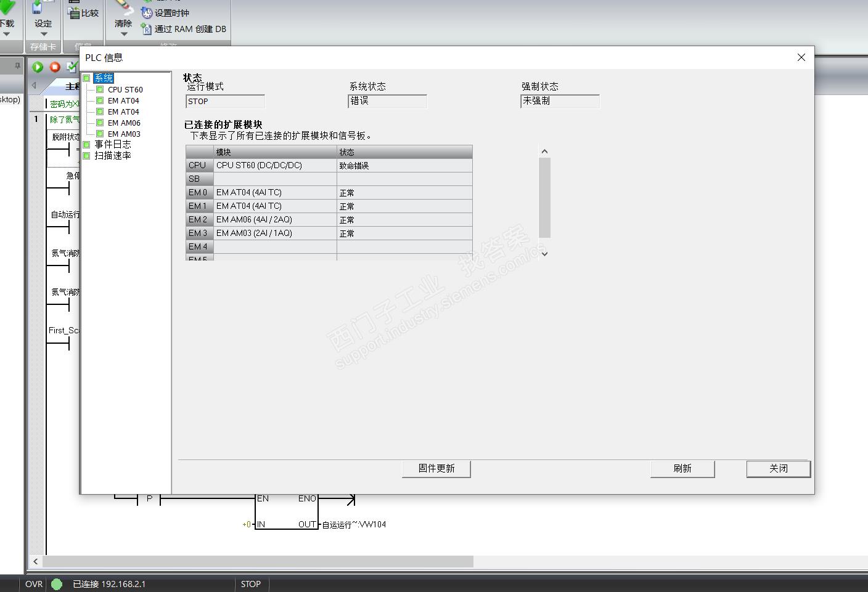The width and height of the screenshot is (868, 592).
Task: Click the Clear (清除) eraser icon
Action: (x=123, y=7)
